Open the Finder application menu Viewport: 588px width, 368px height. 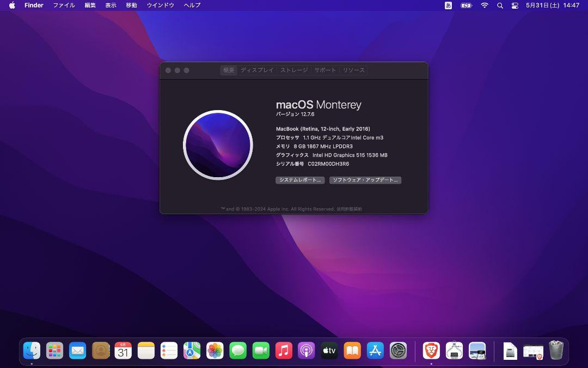pyautogui.click(x=34, y=5)
